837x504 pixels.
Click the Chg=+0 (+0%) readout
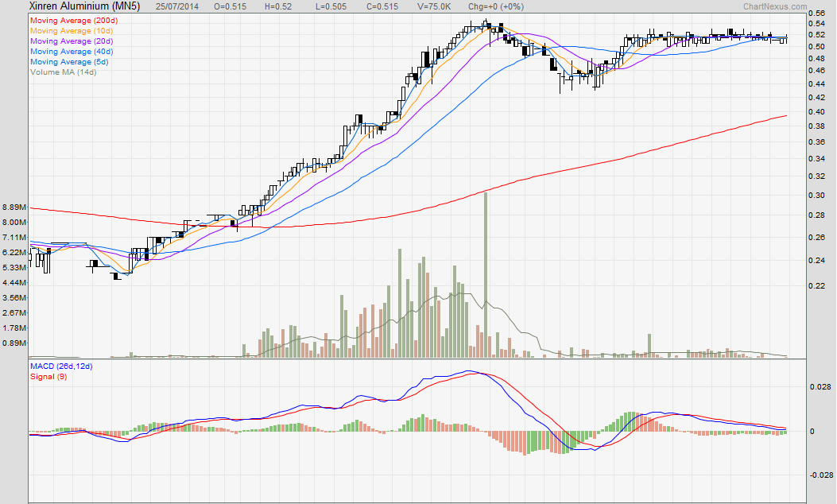[496, 7]
